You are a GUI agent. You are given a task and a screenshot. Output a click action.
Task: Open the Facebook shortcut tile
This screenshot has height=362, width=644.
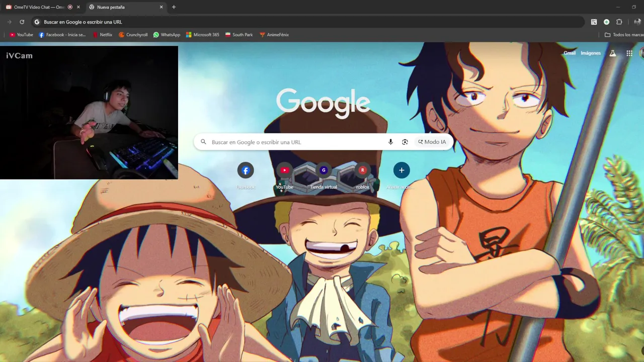pos(246,176)
